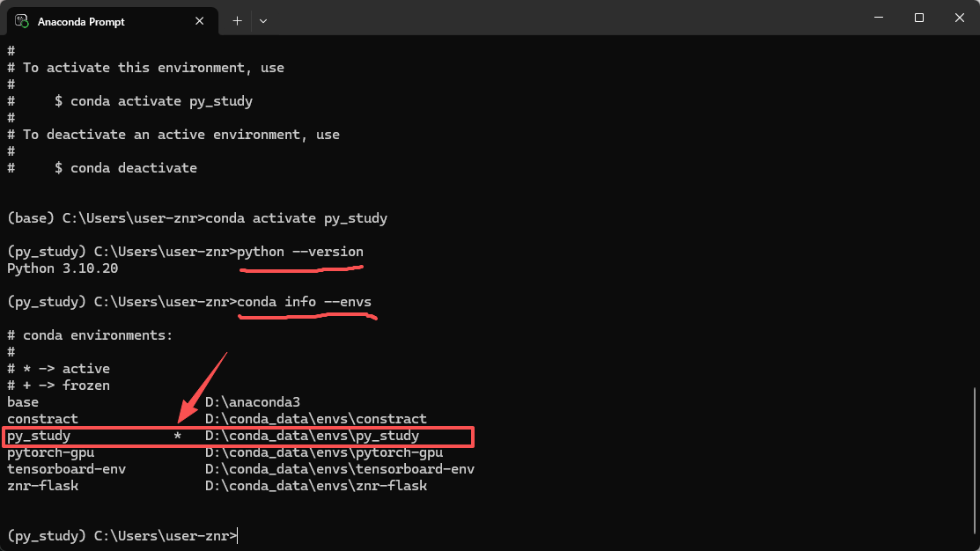Click the text 'conda activate py_study' in the comment line
The height and width of the screenshot is (551, 980).
[x=161, y=101]
